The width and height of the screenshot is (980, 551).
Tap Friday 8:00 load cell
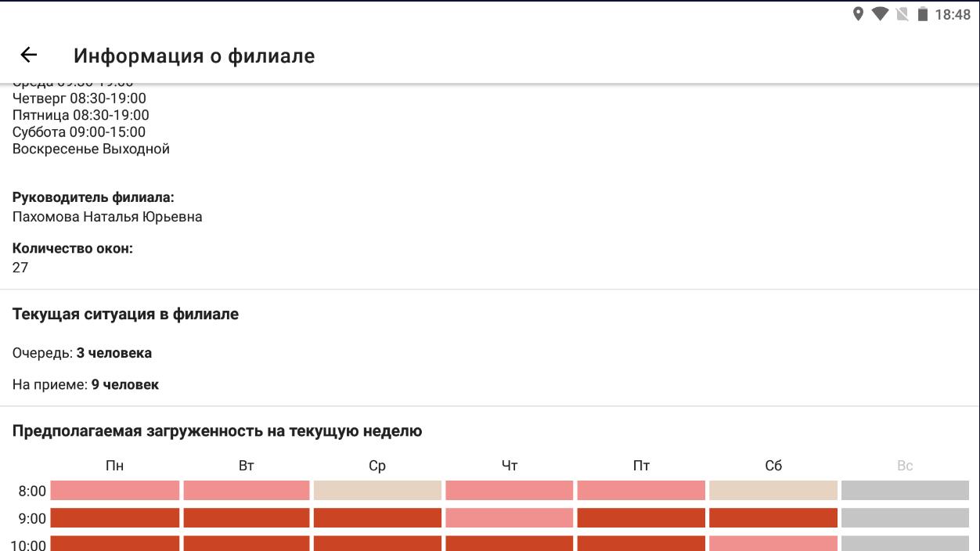coord(641,491)
